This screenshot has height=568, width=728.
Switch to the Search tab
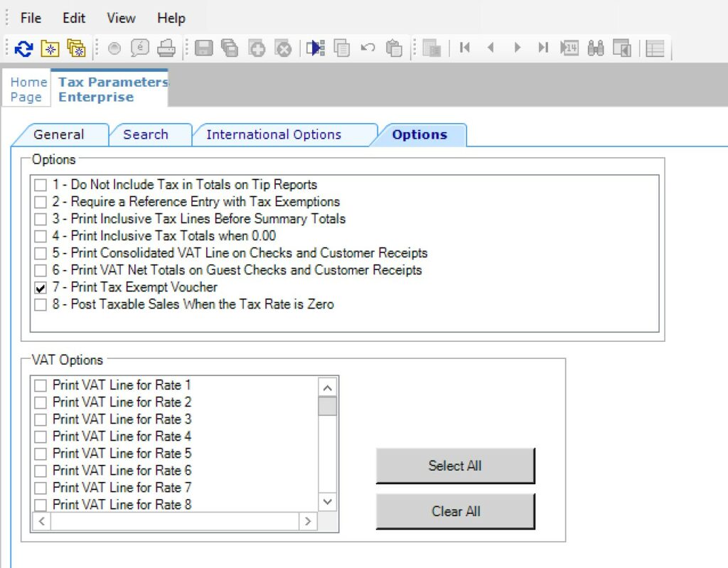pos(146,134)
